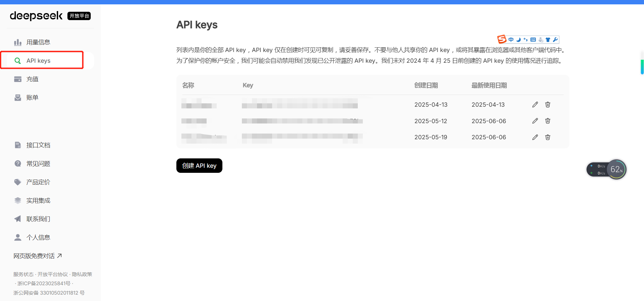
Task: Open 开放平台协议 link in footer
Action: click(x=53, y=274)
